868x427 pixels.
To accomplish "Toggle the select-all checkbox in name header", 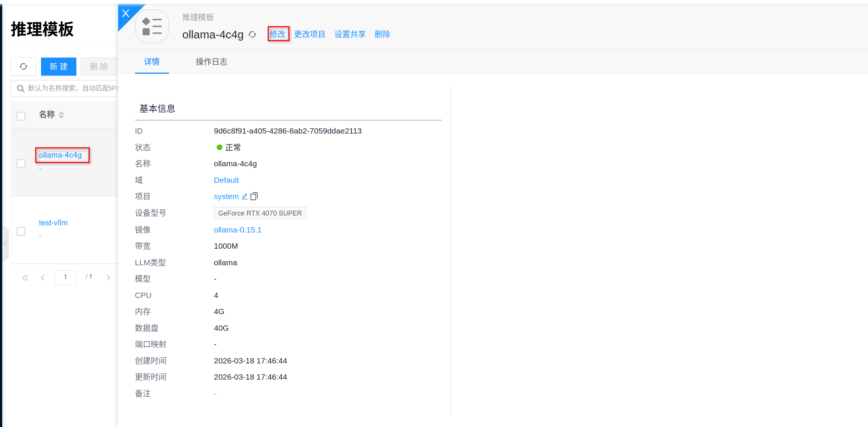I will (x=21, y=116).
